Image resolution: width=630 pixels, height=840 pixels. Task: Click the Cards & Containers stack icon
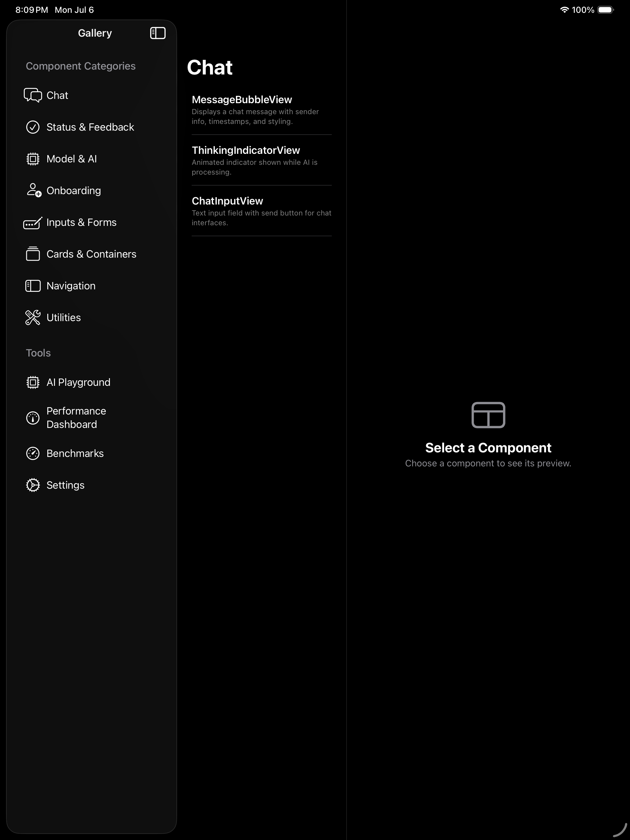33,254
